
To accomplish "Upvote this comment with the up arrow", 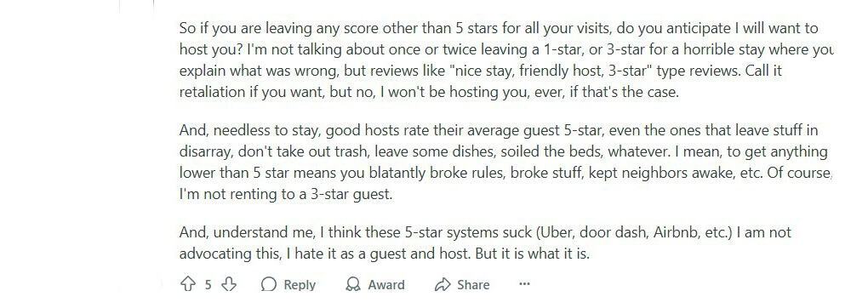I will [x=188, y=285].
